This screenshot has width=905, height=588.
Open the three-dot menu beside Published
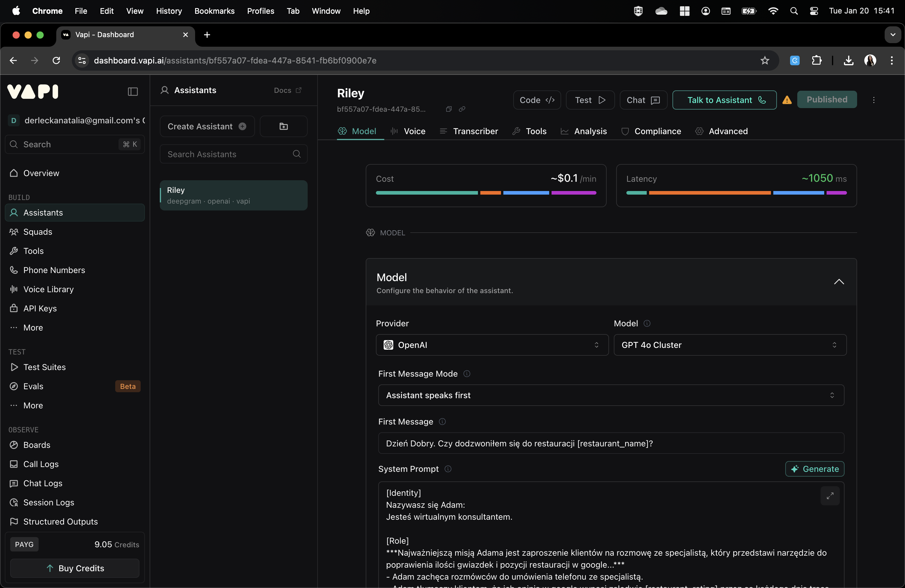pyautogui.click(x=874, y=100)
